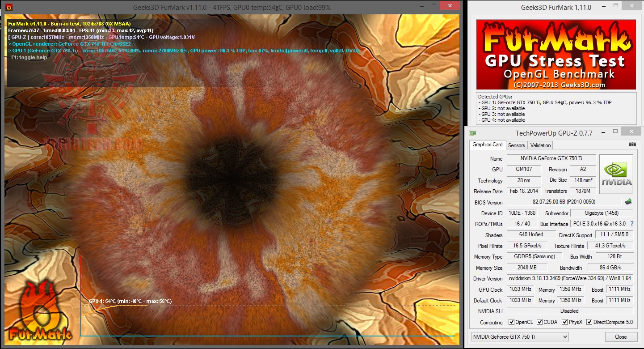Click the GPU field showing GM107
This screenshot has height=349, width=644.
[x=524, y=169]
